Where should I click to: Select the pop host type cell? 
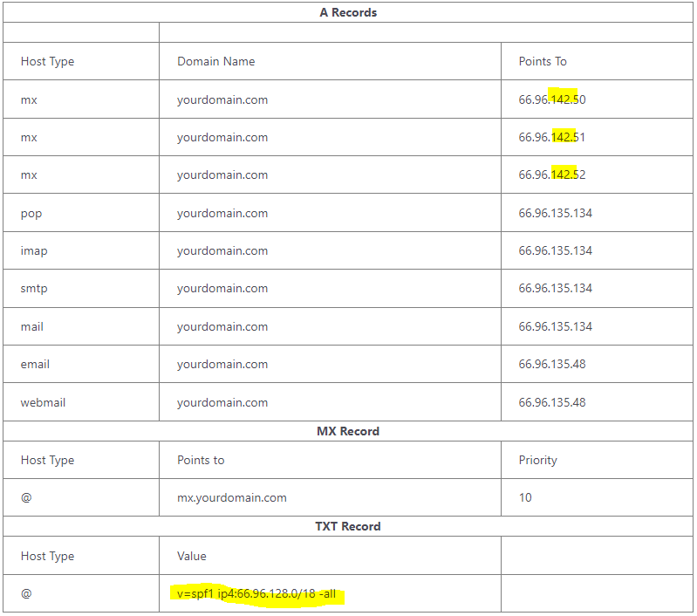(x=31, y=213)
